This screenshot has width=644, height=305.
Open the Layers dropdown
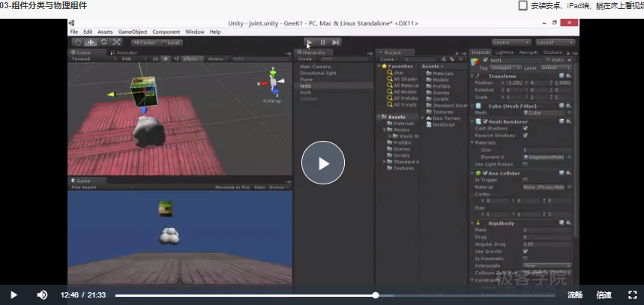[x=511, y=42]
